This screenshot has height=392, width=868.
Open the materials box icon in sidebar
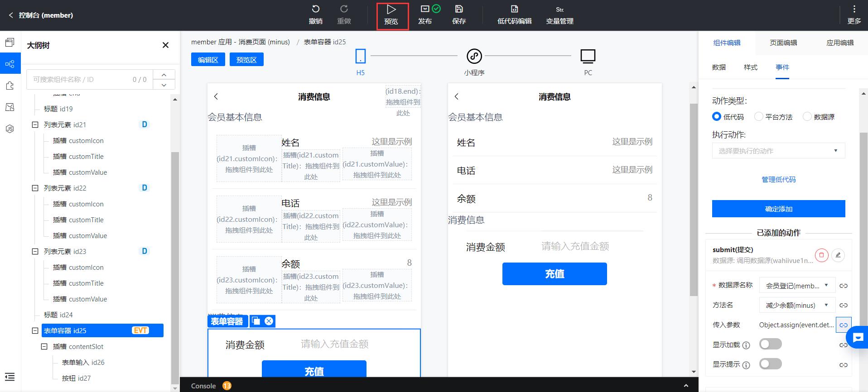(x=10, y=107)
